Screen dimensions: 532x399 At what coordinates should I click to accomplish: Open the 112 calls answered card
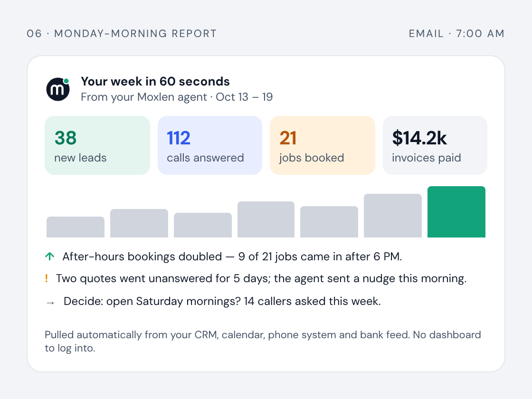click(209, 145)
